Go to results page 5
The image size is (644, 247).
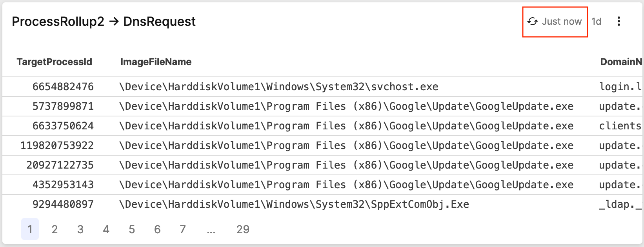click(132, 229)
